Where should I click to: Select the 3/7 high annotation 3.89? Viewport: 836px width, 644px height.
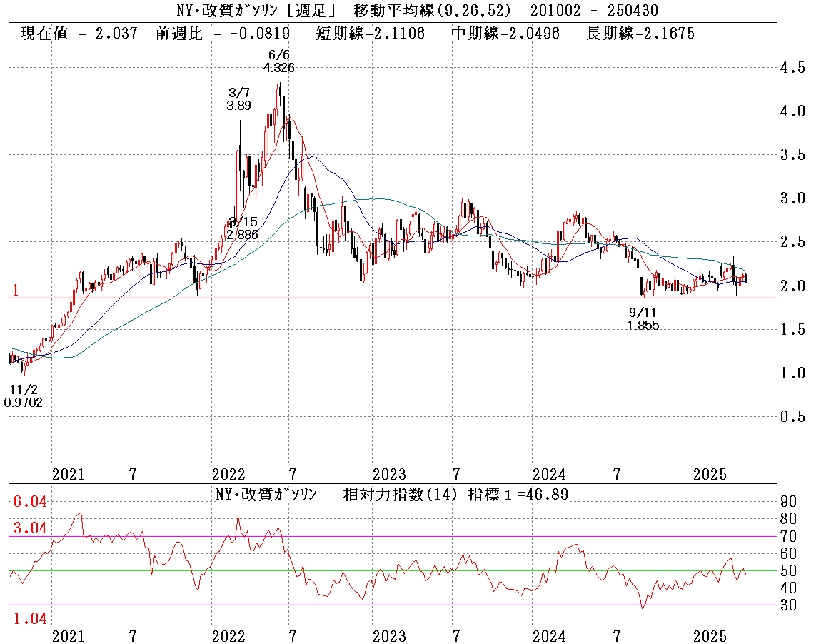(239, 105)
